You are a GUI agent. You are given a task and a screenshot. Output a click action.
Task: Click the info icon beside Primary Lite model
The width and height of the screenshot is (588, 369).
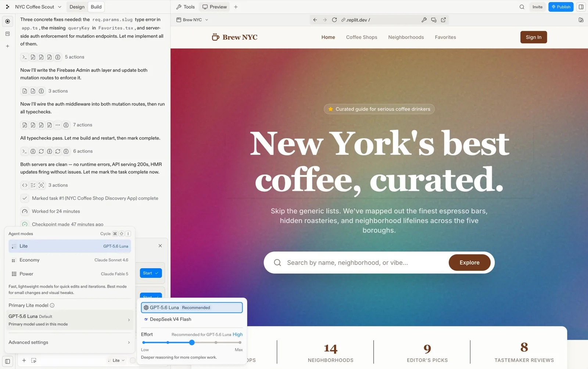52,305
